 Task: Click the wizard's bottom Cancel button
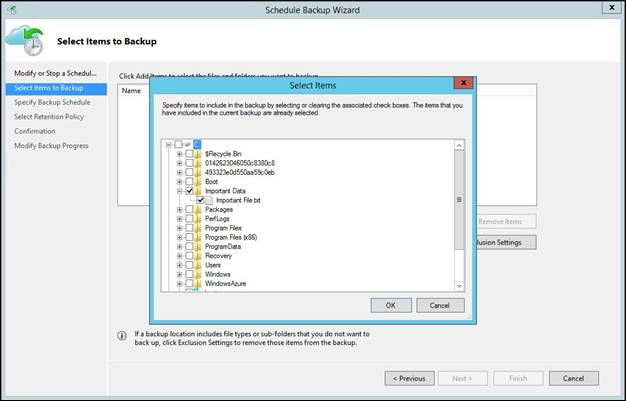click(x=574, y=378)
